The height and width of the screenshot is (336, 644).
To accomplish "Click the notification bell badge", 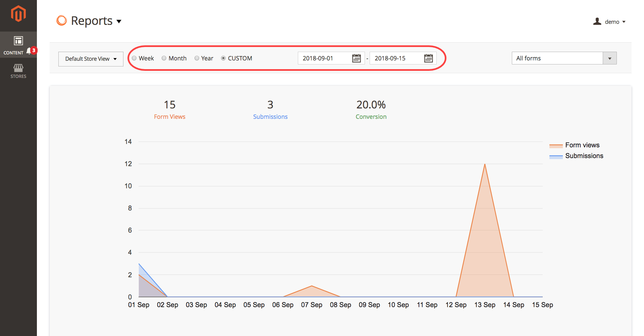I will (x=32, y=51).
